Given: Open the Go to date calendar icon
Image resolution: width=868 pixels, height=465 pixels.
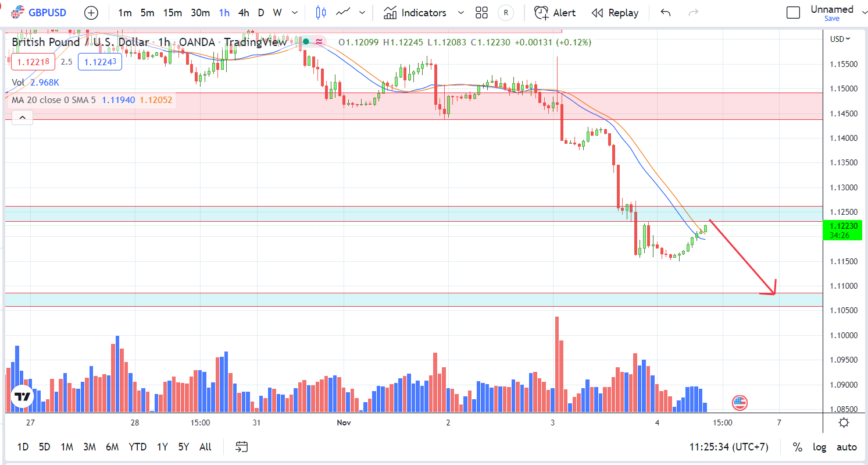Looking at the screenshot, I should (x=242, y=447).
